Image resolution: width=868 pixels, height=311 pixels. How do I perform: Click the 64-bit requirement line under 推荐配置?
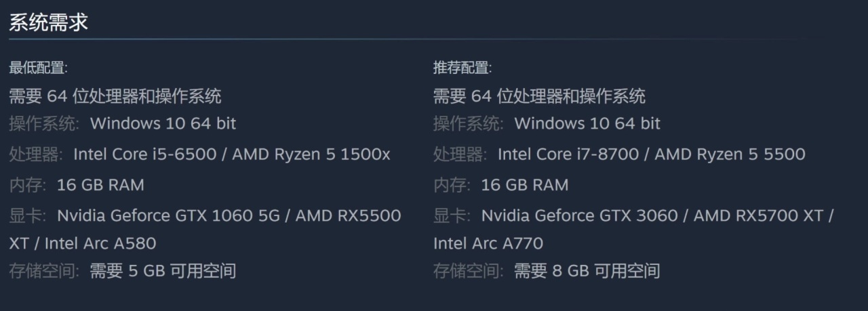click(x=539, y=96)
